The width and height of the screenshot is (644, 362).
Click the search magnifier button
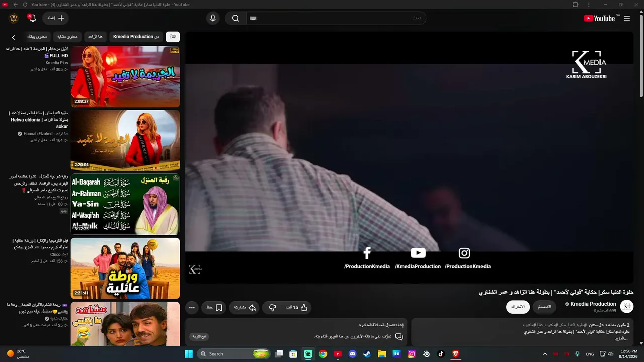(235, 18)
